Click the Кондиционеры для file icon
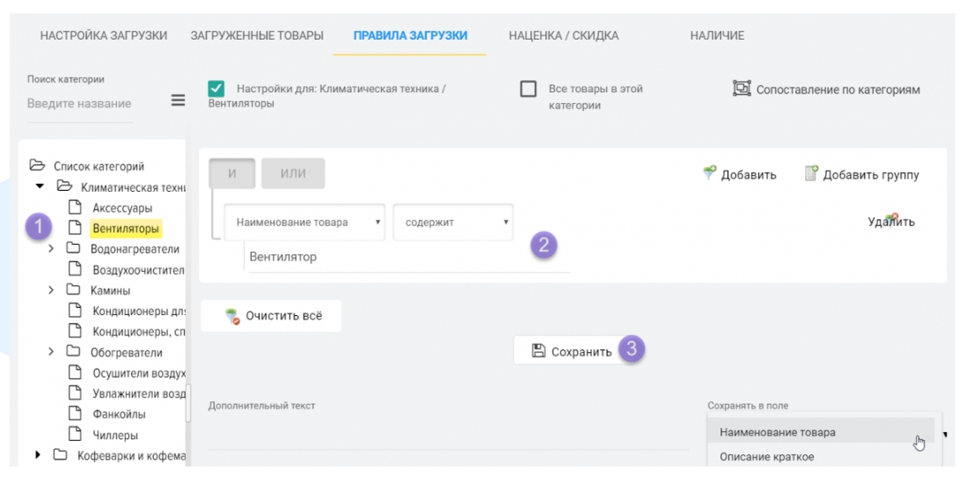980x477 pixels. pos(75,310)
